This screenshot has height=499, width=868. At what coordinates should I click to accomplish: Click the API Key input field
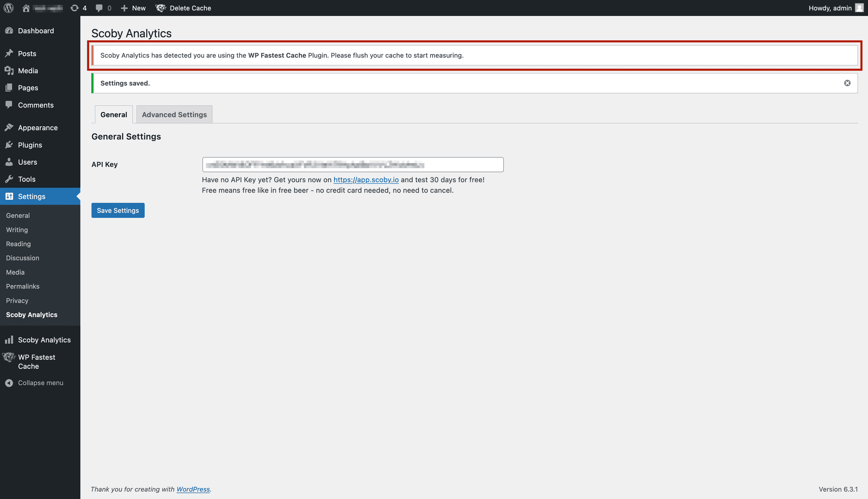(x=353, y=165)
